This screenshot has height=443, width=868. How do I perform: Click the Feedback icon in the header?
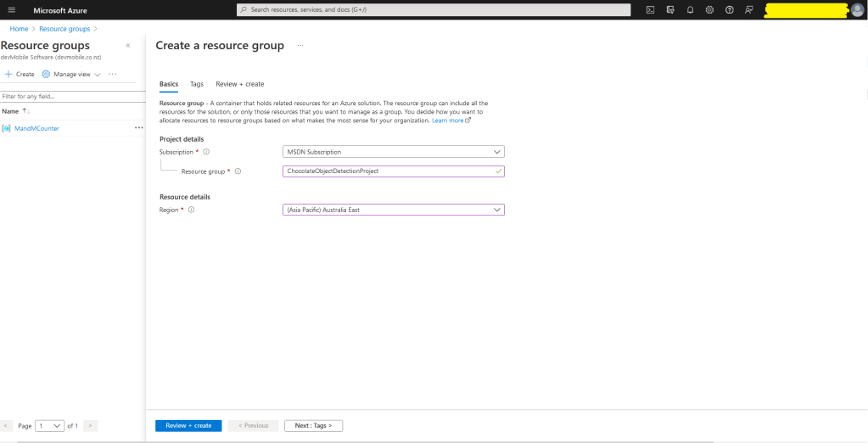[748, 10]
